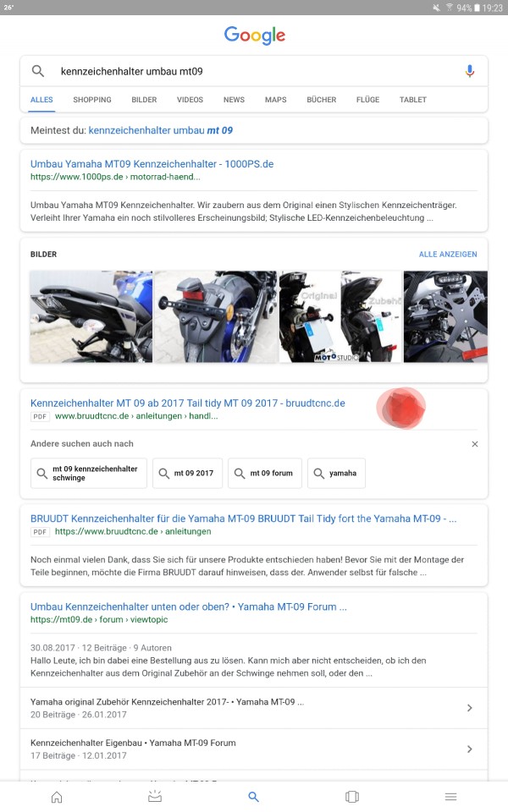
Task: Select the search icon in bottom bar
Action: [253, 797]
